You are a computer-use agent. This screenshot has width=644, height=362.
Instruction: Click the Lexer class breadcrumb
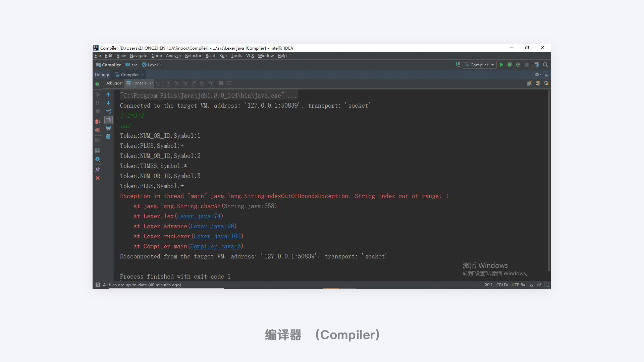150,65
